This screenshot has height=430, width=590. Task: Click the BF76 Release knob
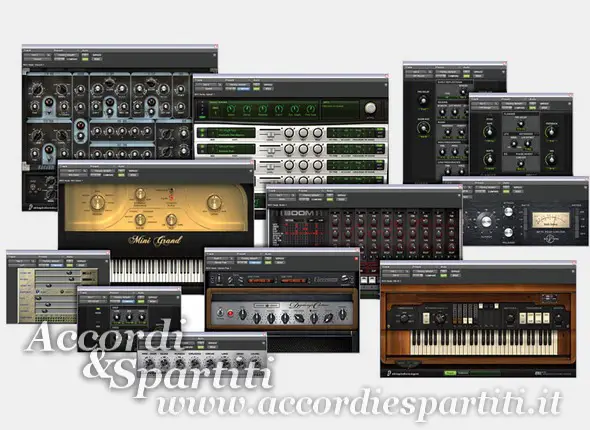click(x=508, y=232)
